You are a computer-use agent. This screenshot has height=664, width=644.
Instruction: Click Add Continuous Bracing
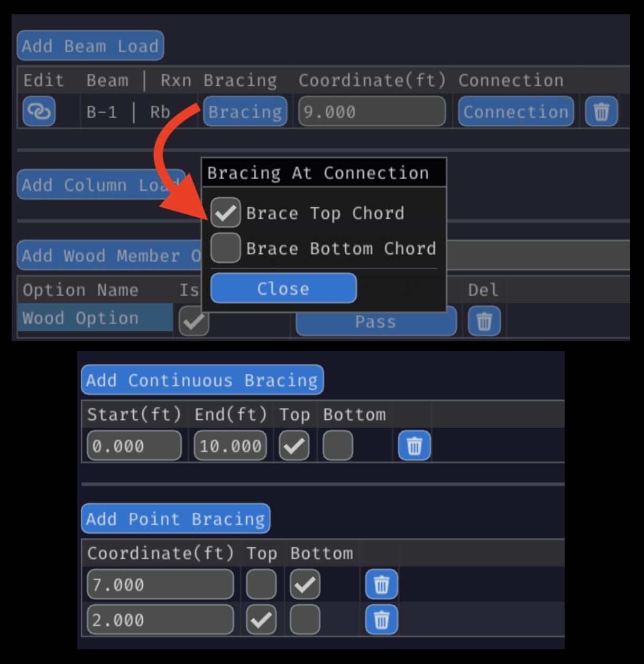click(202, 380)
